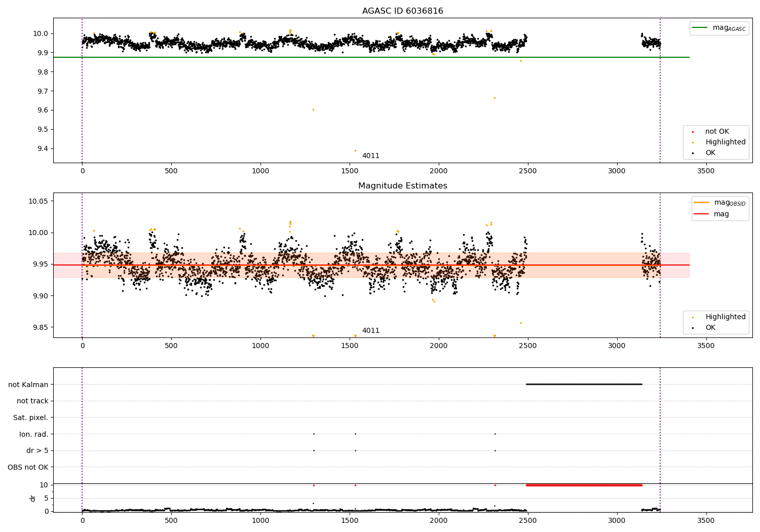Click the 'AGASC ID 6036816' plot title
760x532 pixels.
coord(402,11)
